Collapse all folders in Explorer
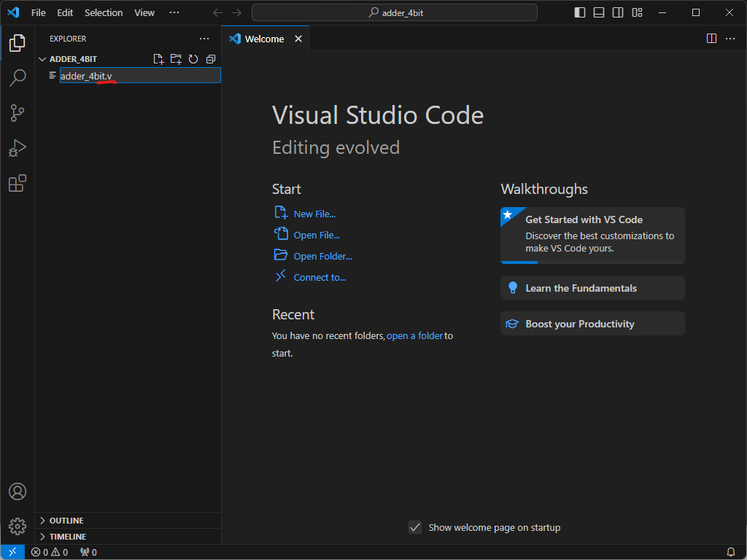The width and height of the screenshot is (747, 560). [211, 59]
